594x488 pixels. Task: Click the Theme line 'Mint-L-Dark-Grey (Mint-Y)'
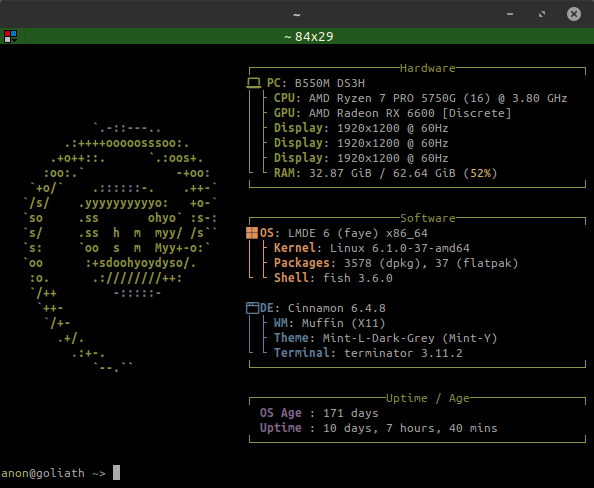tap(385, 338)
